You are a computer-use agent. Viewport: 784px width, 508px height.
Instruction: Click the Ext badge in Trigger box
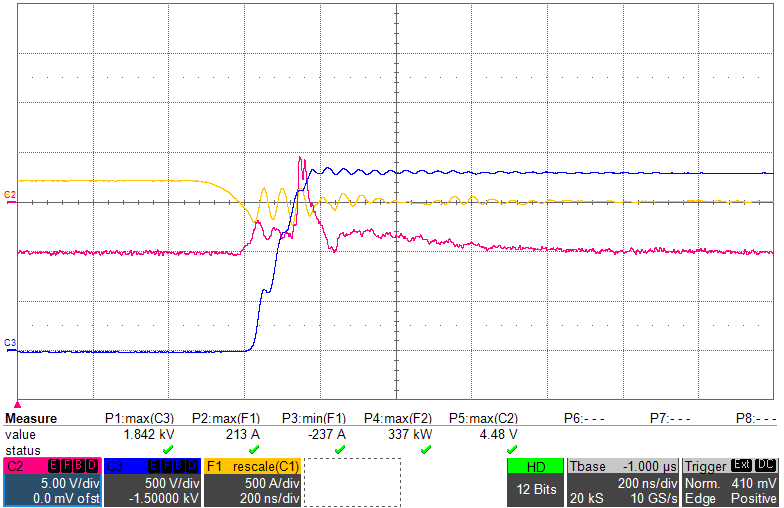click(742, 466)
